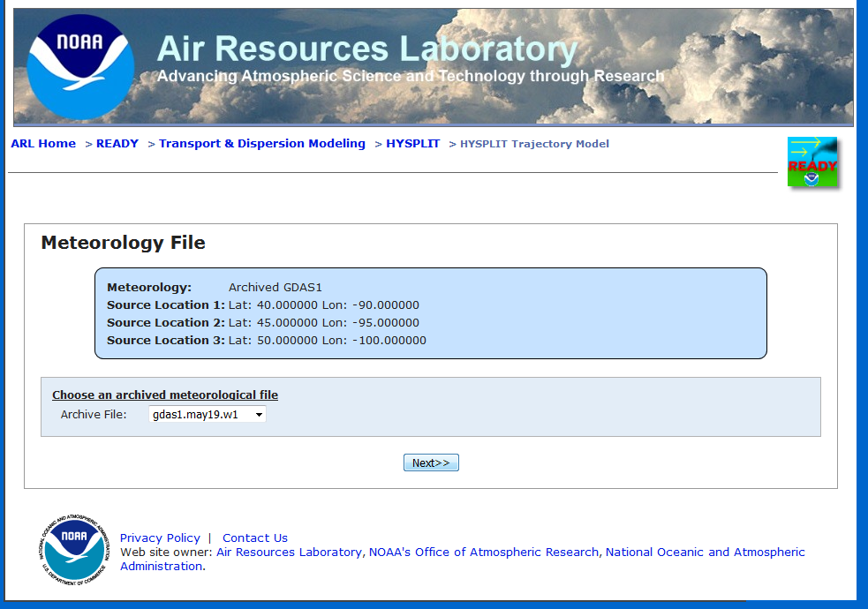Open Air Resources Laboratory footer link
This screenshot has height=609, width=868.
tap(289, 552)
